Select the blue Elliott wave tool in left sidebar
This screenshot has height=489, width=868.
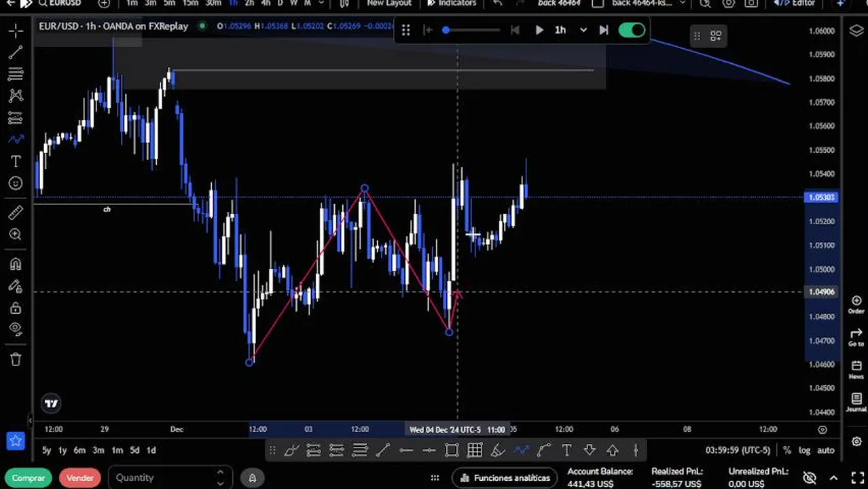tap(16, 139)
